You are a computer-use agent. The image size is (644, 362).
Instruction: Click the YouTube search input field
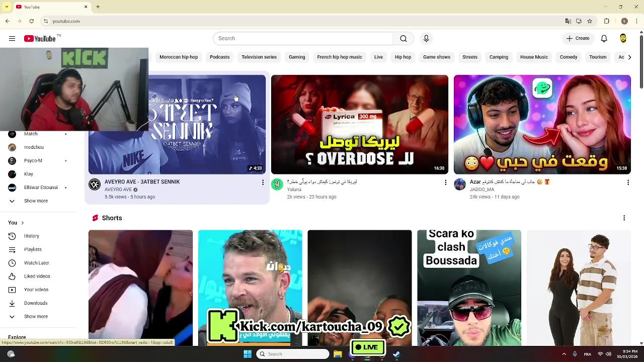point(303,39)
